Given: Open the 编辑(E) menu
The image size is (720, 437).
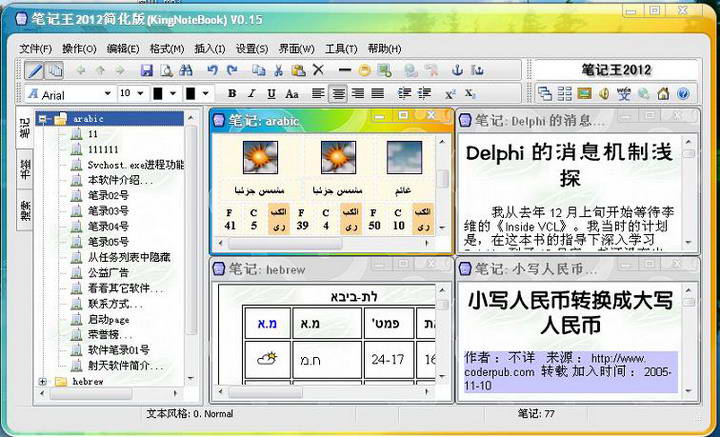Looking at the screenshot, I should coord(123,49).
